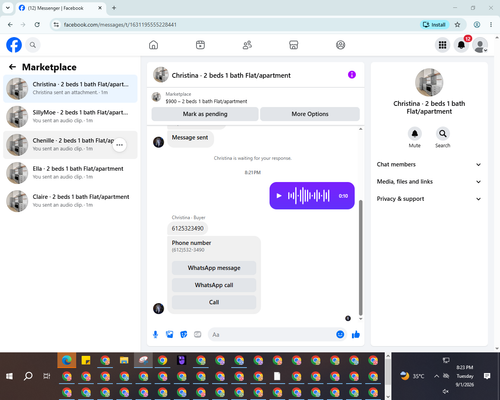Viewport: 500px width, 400px height.
Task: Open Christina conversation in list
Action: [x=70, y=89]
